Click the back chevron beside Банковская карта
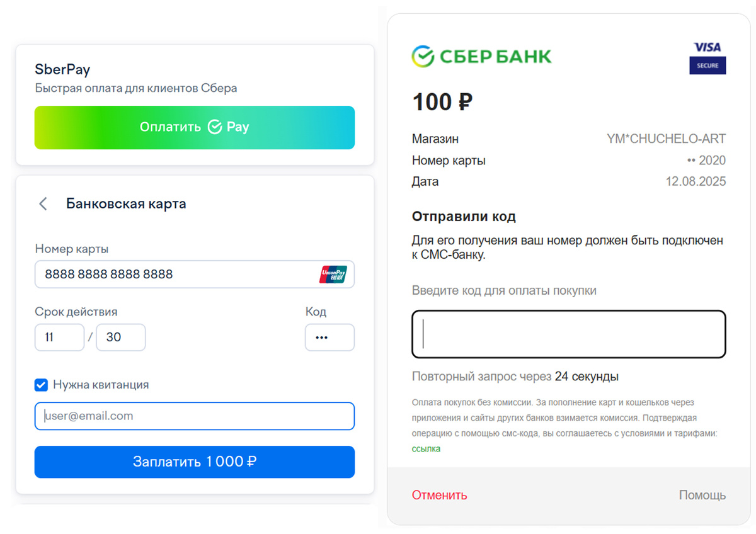756x534 pixels. click(43, 204)
